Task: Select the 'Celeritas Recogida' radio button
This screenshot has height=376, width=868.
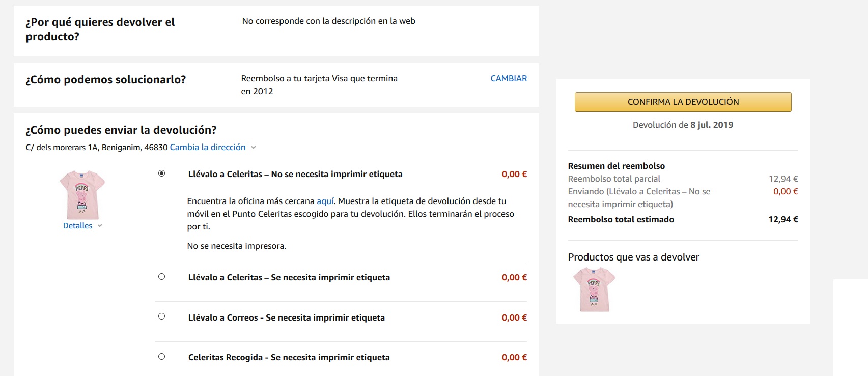Action: (x=161, y=357)
